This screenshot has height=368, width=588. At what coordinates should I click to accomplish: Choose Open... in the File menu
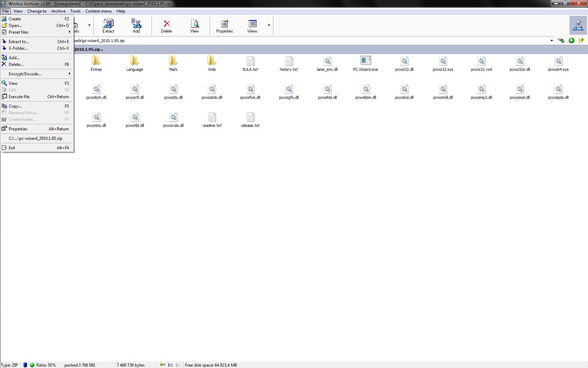pos(37,25)
